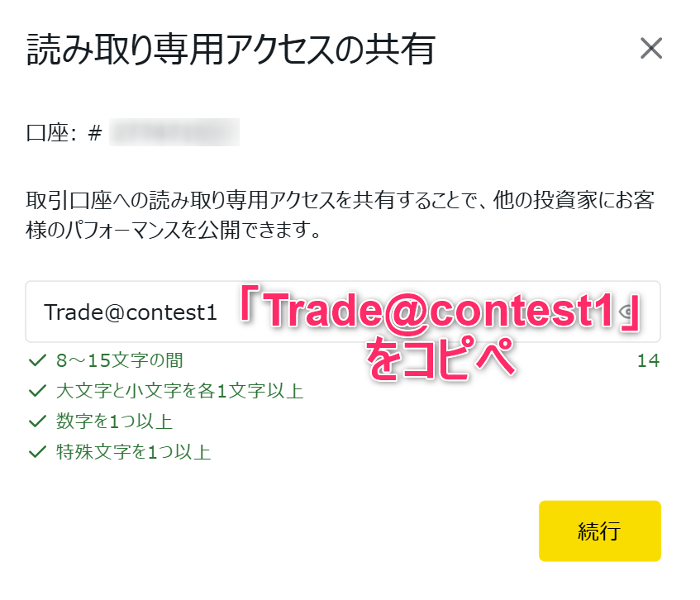Click the pink をコピペ annotation text

[x=440, y=359]
